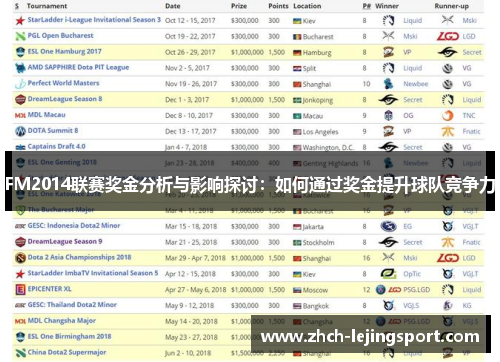
Task: Open GESC: Indonesia Dota2 Minor link
Action: pos(74,225)
